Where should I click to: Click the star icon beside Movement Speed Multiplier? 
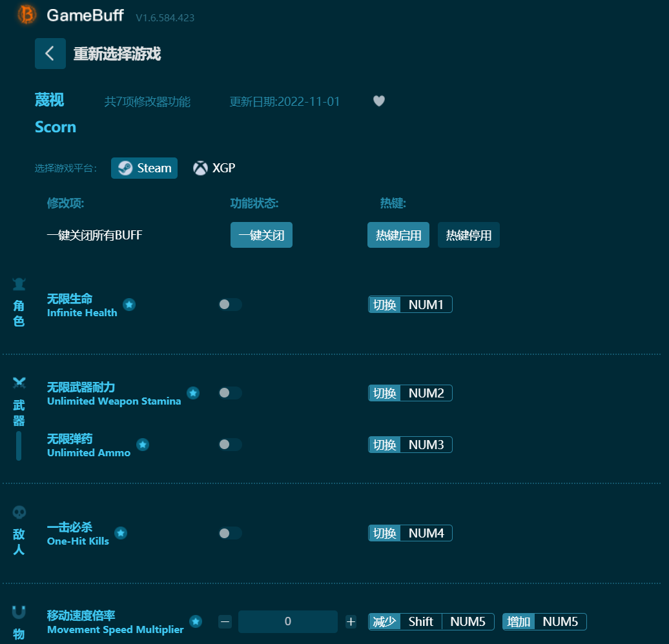point(196,621)
